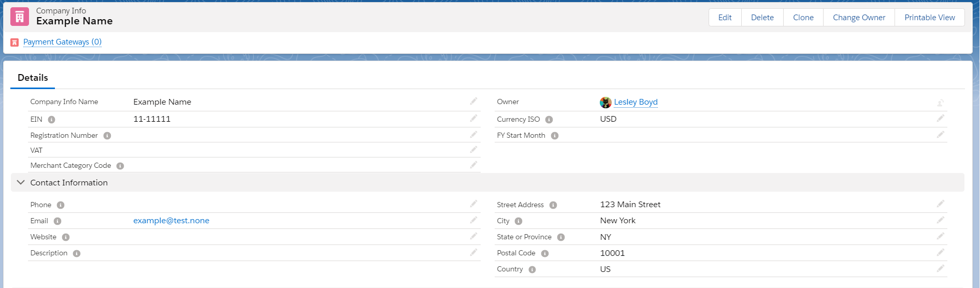
Task: Show help info for Merchant Category Code
Action: click(x=120, y=166)
